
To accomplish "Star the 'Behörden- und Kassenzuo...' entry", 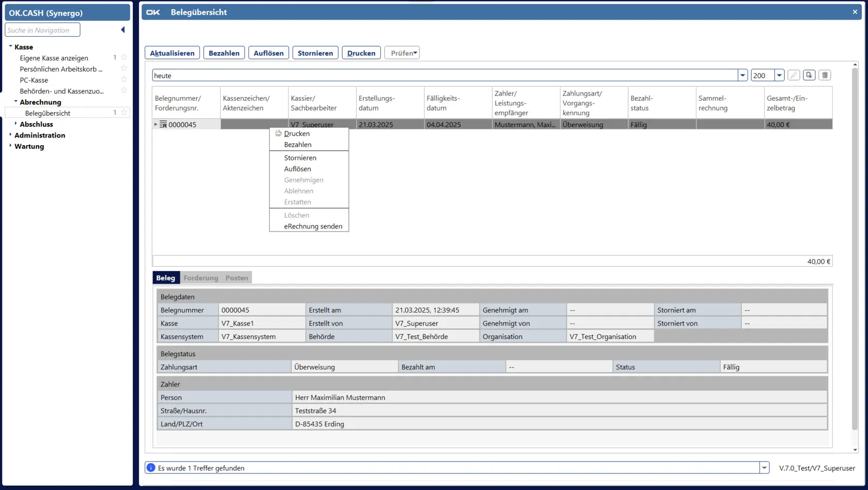I will [124, 90].
